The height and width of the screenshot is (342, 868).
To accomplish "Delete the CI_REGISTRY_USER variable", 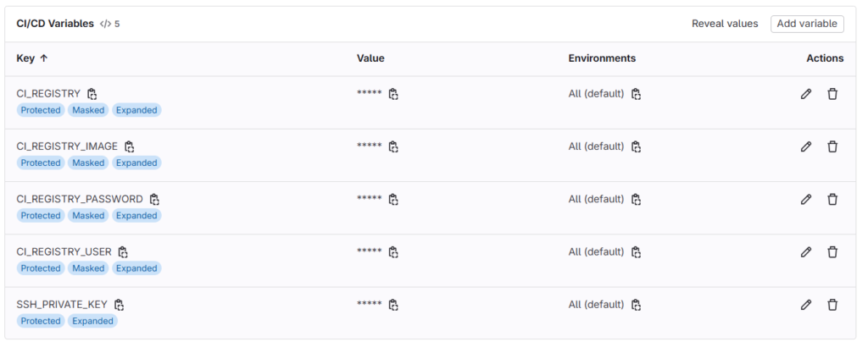I will [x=832, y=252].
